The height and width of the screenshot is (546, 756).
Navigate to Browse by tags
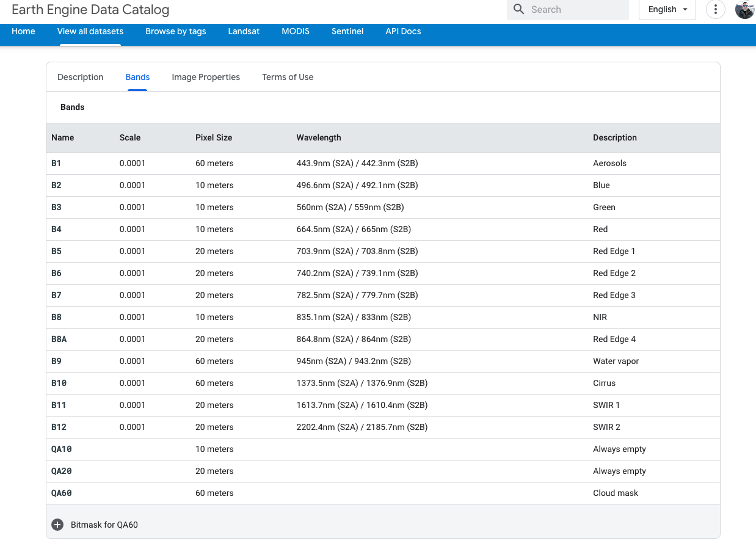tap(175, 31)
